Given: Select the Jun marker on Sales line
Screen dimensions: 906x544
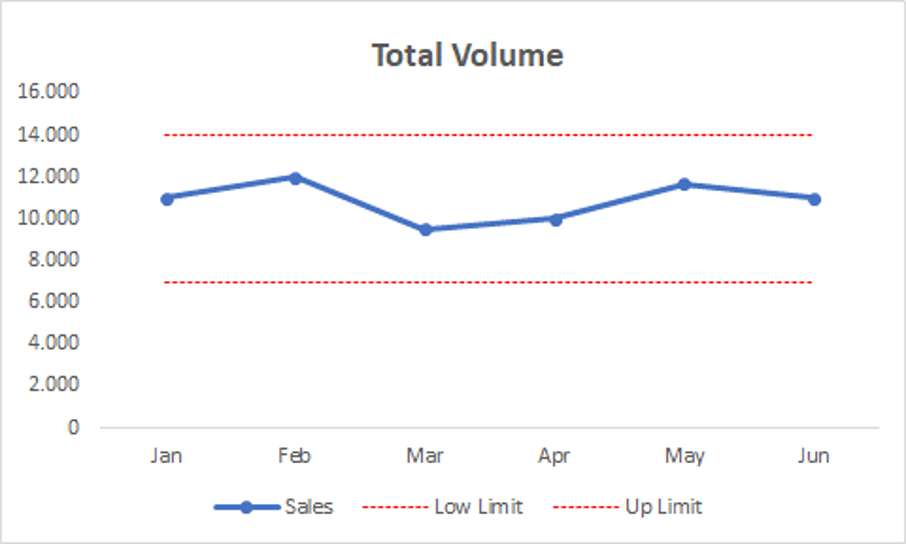Looking at the screenshot, I should click(x=814, y=199).
